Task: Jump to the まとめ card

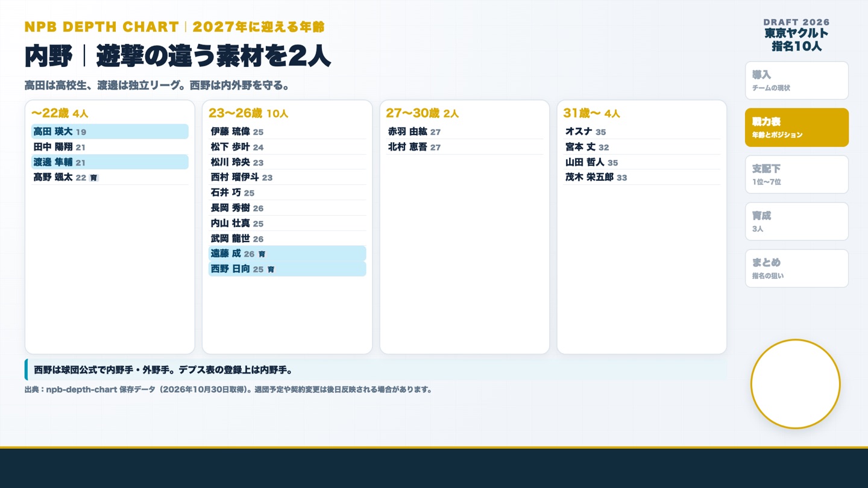Action: (796, 268)
